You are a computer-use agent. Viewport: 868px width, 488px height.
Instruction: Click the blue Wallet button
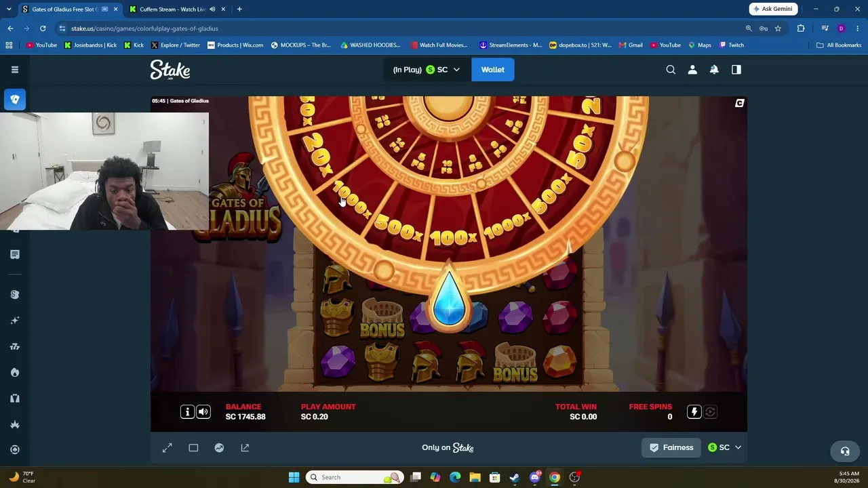(493, 69)
